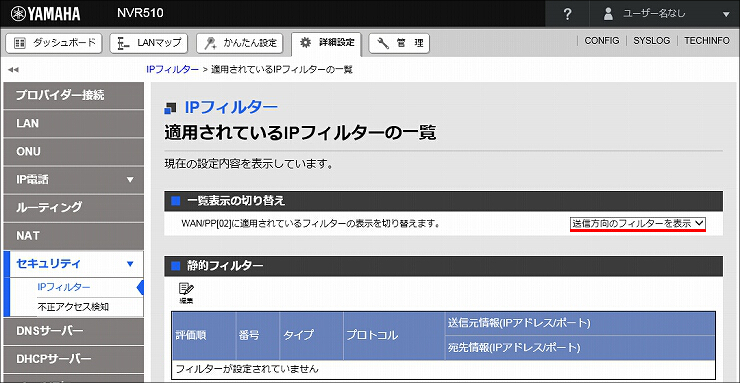Click the 編集 pencil icon for static filters
740x383 pixels.
pos(186,293)
